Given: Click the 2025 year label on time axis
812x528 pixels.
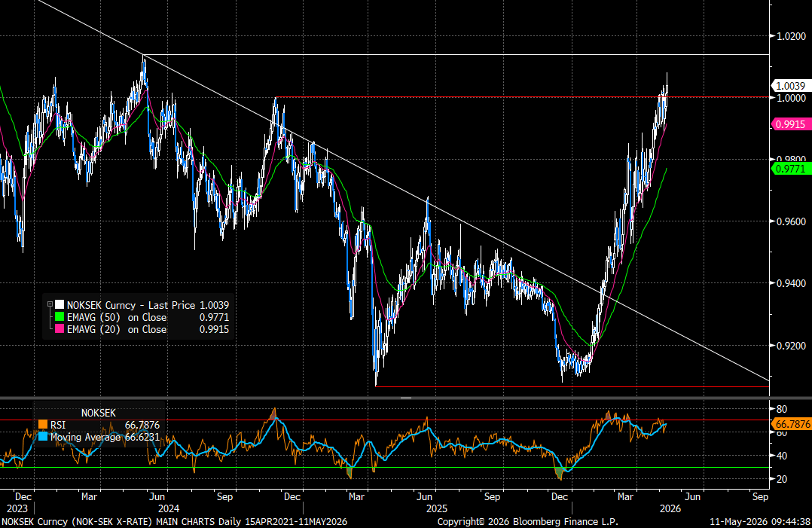Looking at the screenshot, I should tap(437, 508).
